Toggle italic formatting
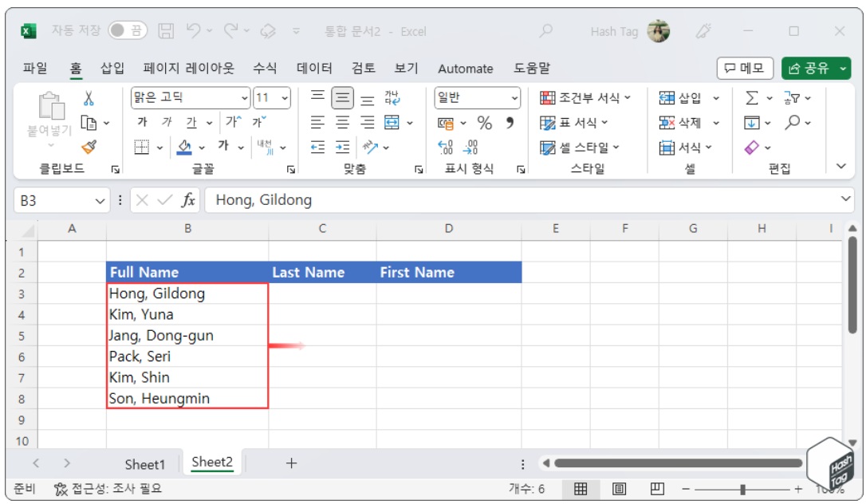This screenshot has height=504, width=866. [167, 122]
